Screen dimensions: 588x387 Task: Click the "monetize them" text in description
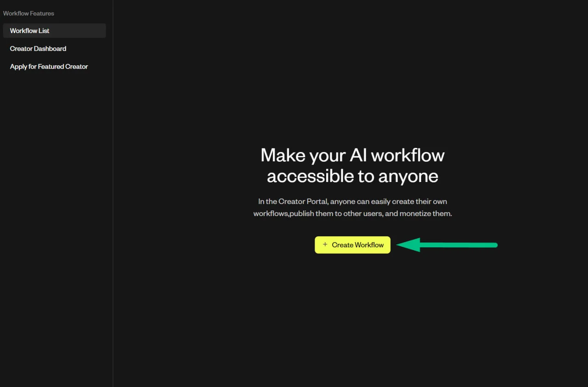pyautogui.click(x=425, y=214)
